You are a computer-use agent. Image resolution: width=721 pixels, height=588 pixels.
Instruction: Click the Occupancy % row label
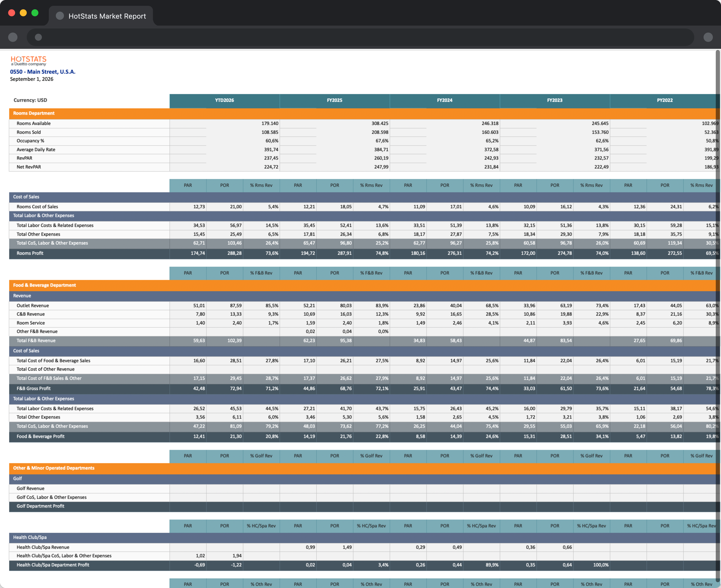pos(31,141)
